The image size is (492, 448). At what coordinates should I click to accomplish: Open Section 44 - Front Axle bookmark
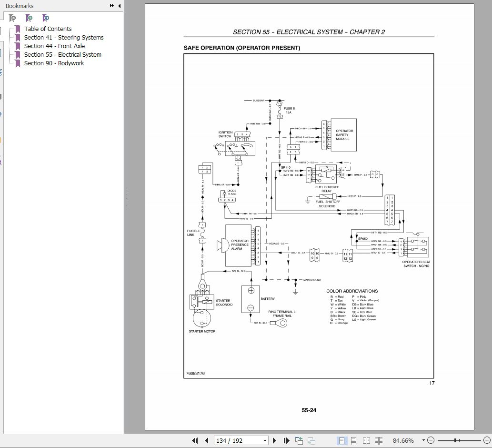point(54,46)
